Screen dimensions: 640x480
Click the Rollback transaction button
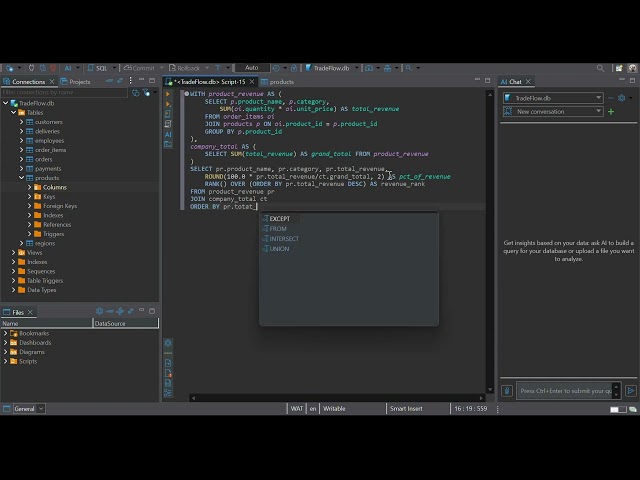184,68
